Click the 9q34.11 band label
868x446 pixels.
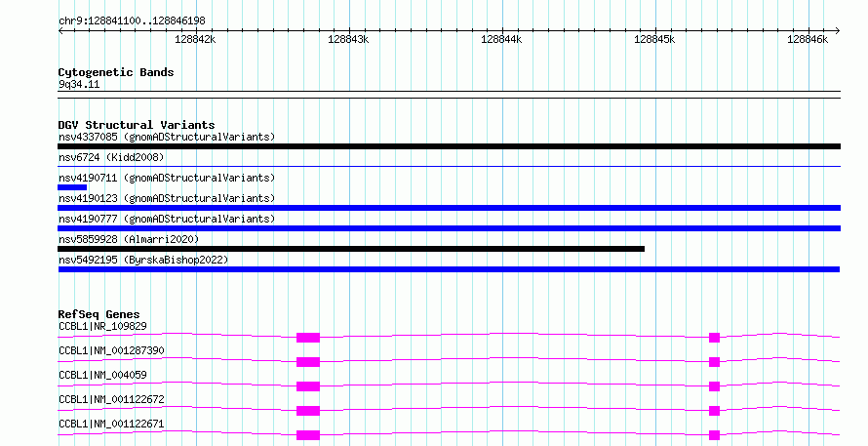[x=79, y=84]
